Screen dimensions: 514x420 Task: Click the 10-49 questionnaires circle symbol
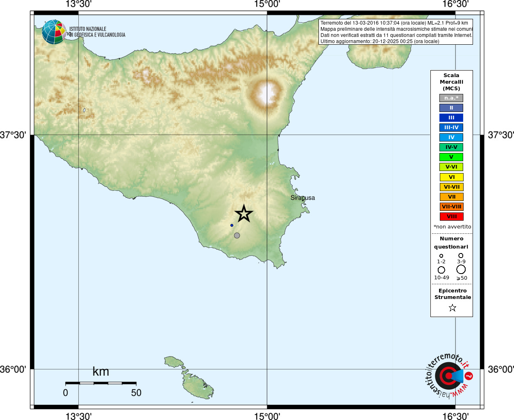pyautogui.click(x=441, y=269)
